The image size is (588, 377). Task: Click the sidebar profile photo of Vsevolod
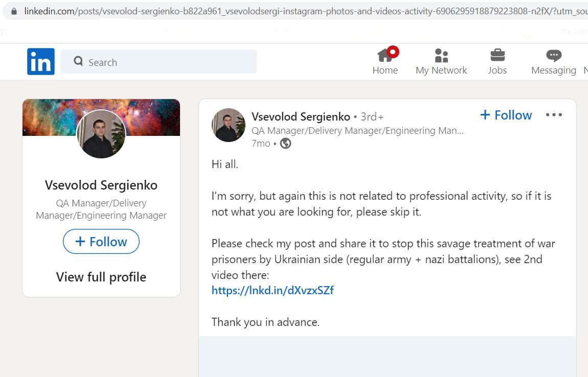101,134
